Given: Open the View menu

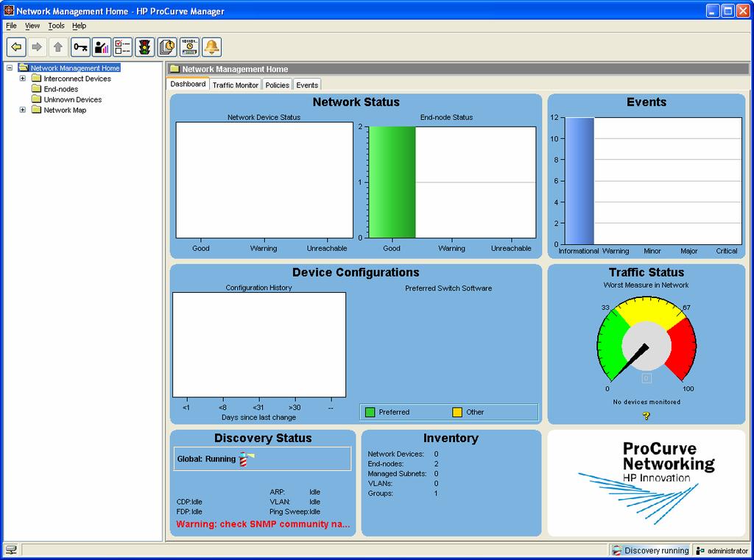Looking at the screenshot, I should click(32, 26).
